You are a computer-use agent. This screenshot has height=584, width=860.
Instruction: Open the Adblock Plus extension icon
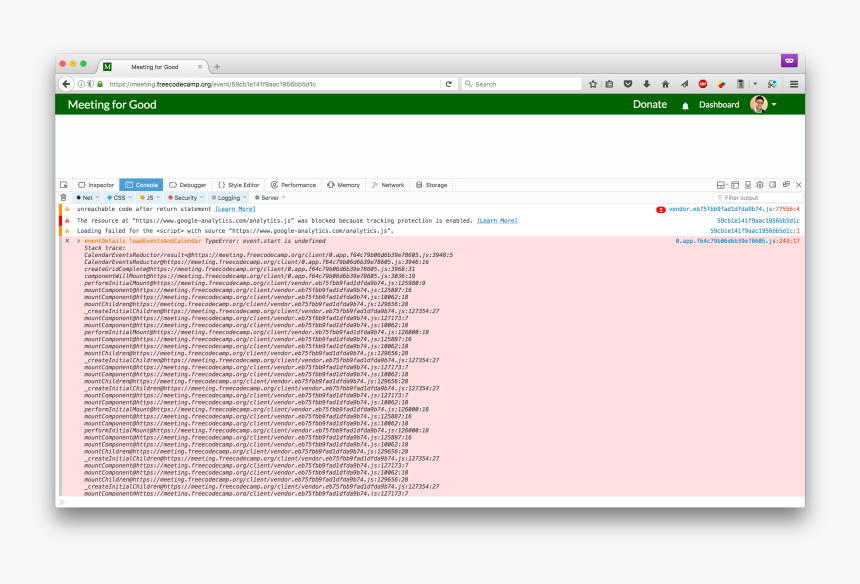coord(703,84)
